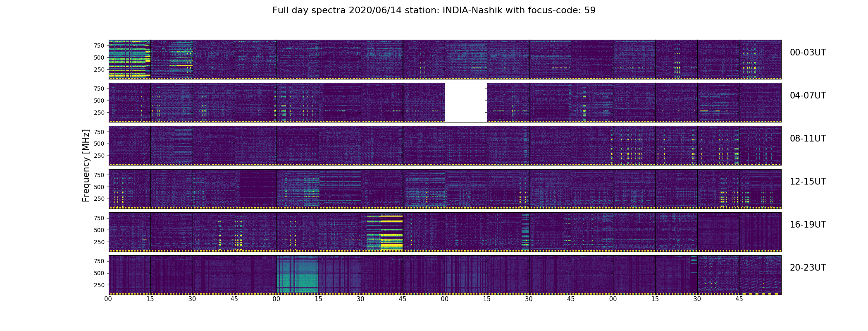This screenshot has height=331, width=868.
Task: Open the blank white panel in the 04-07UT row
Action: point(466,103)
